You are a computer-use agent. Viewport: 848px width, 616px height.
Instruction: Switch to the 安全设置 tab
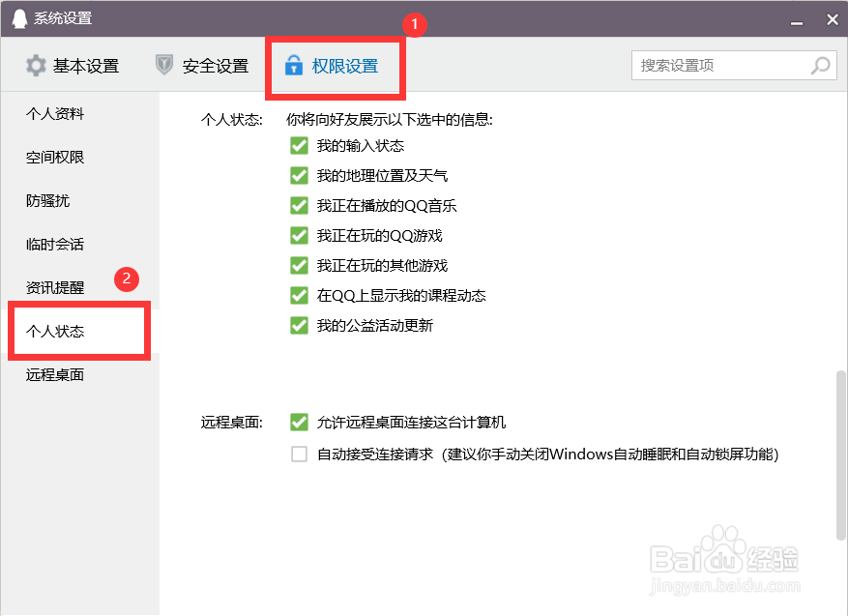click(x=202, y=66)
